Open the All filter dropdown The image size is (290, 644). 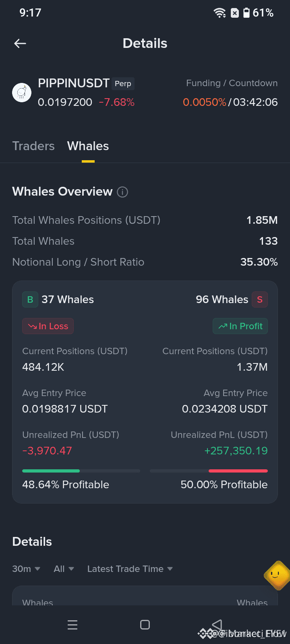click(64, 569)
